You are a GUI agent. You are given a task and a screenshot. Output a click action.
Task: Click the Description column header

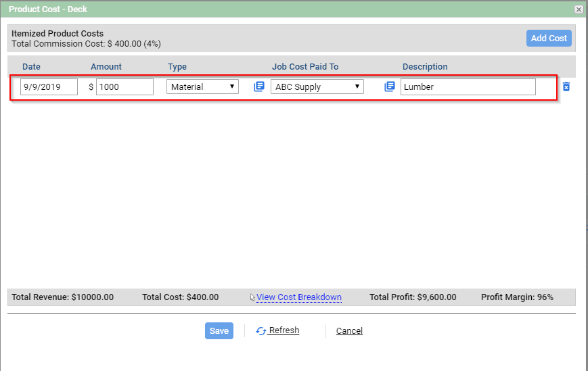coord(425,67)
